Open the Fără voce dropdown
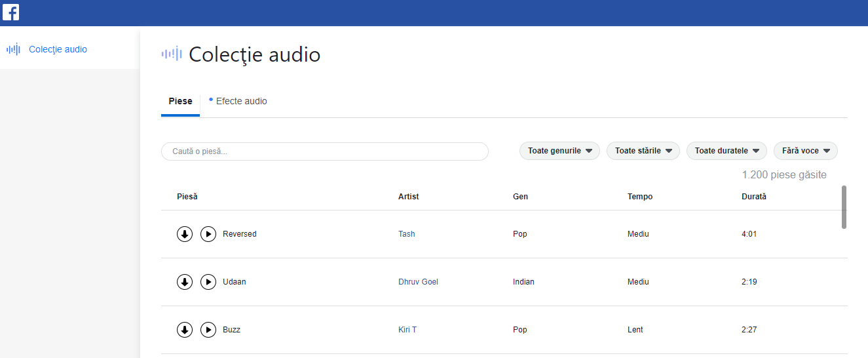 coord(806,151)
